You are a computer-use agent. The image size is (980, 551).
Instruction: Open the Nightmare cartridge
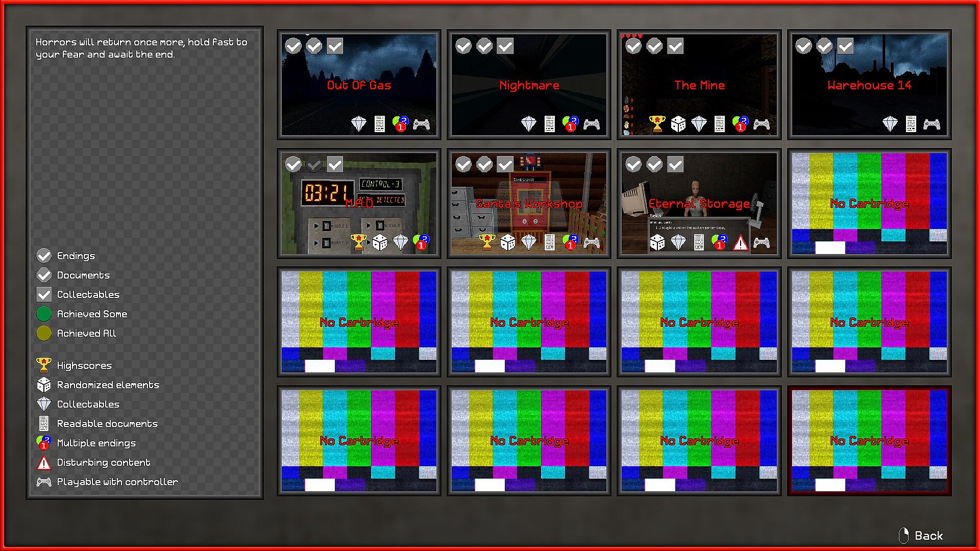(529, 84)
